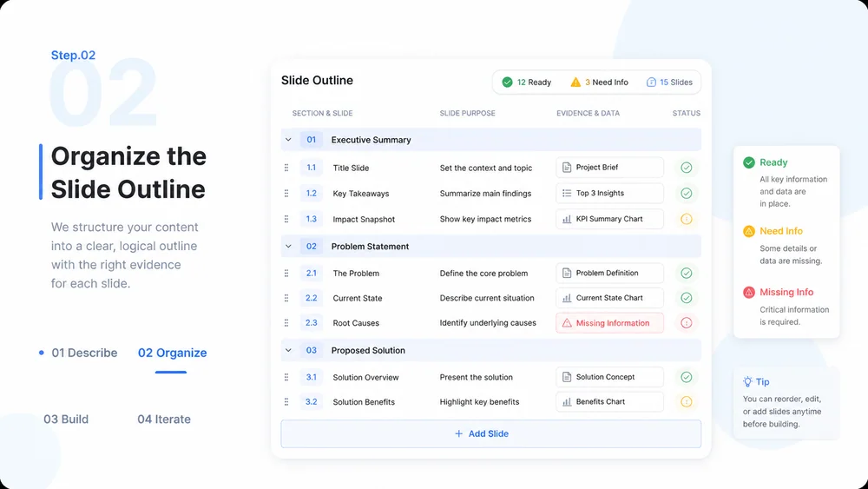Click warning triangle icon beside 3 Need Info

[575, 82]
